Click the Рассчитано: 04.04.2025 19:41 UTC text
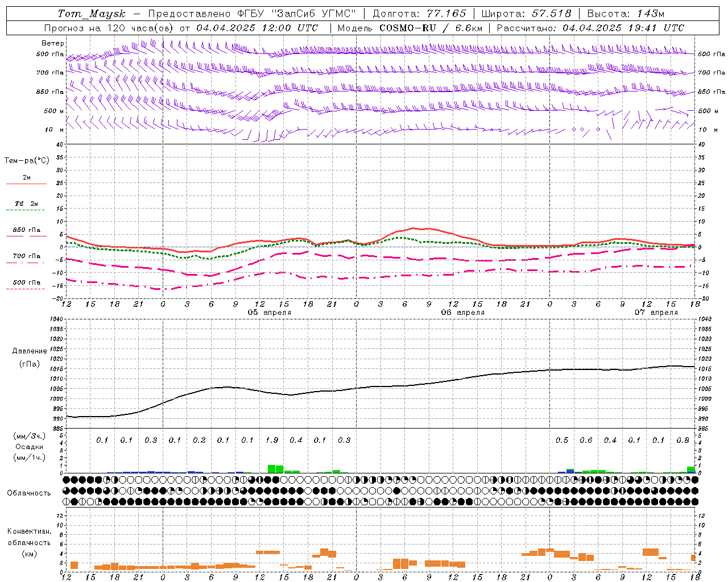The image size is (728, 582). click(x=590, y=28)
